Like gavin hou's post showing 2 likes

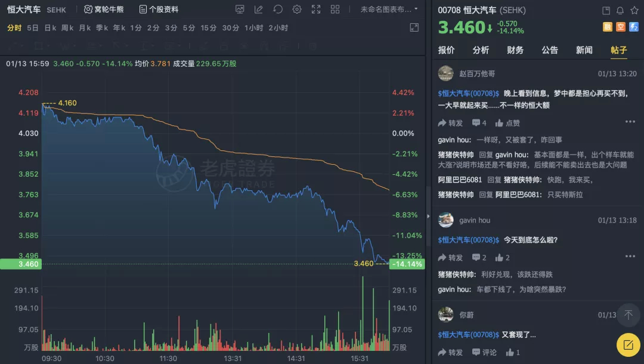point(502,258)
